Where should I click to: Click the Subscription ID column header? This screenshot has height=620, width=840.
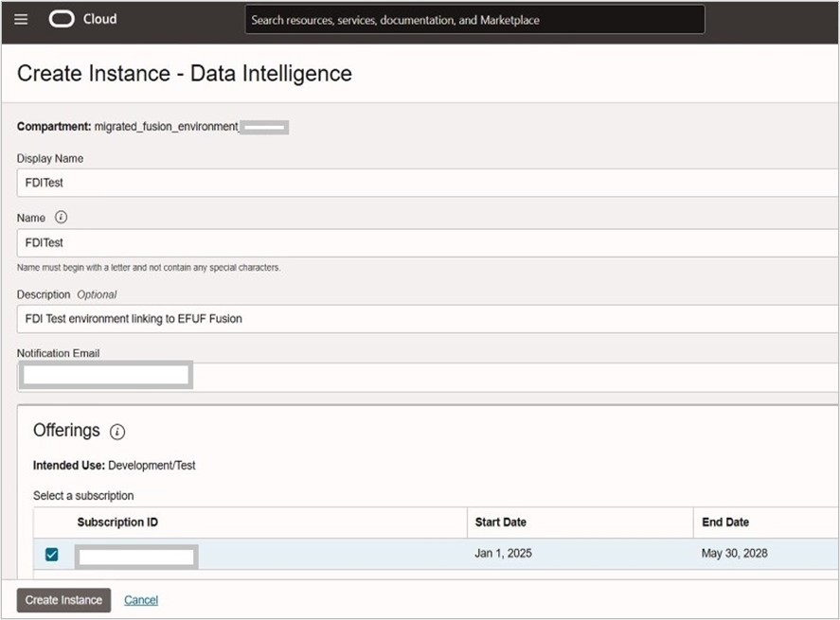(x=117, y=523)
